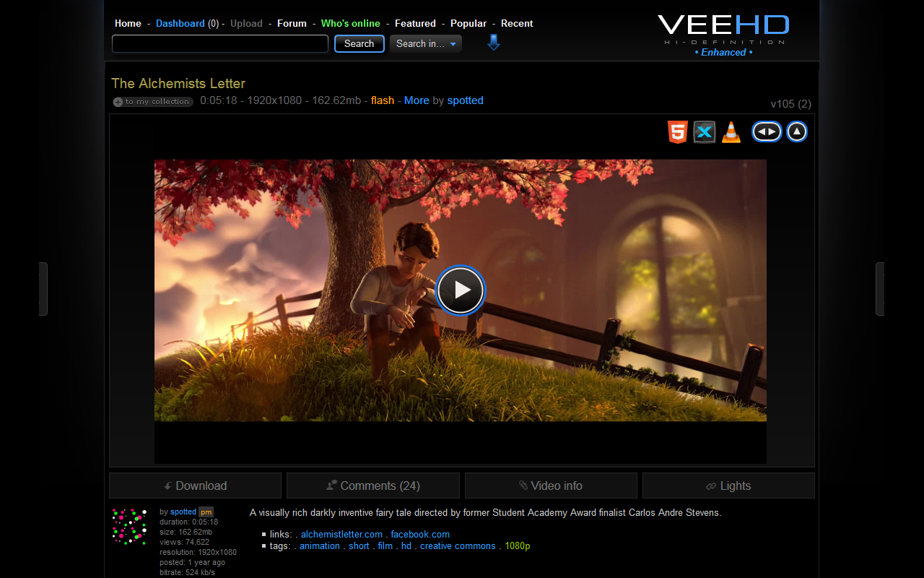Expand the Search in... chevron arrow
Image resolution: width=924 pixels, height=578 pixels.
coord(453,43)
